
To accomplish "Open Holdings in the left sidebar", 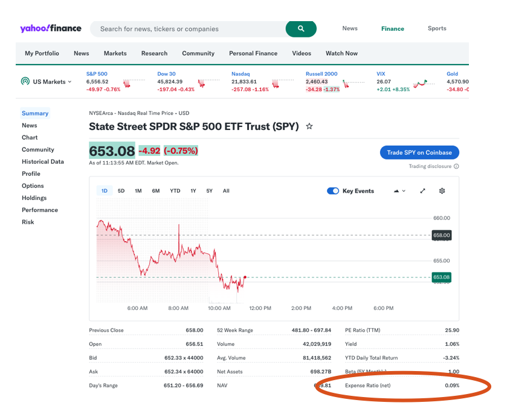I will [34, 198].
